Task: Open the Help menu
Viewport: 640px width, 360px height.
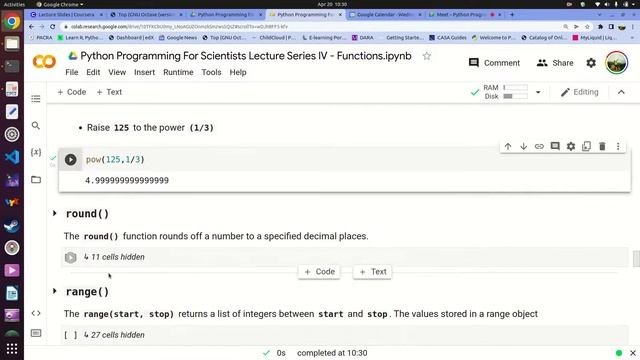Action: tap(238, 72)
